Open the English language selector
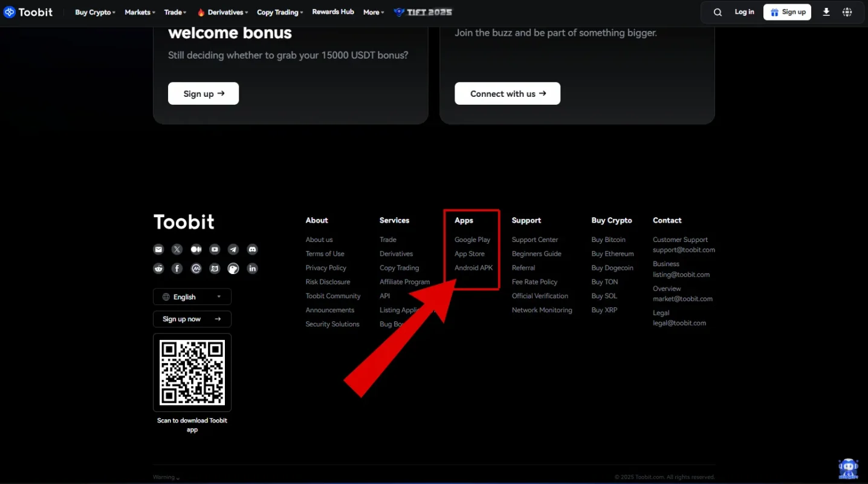Viewport: 868px width, 484px height. tap(192, 297)
